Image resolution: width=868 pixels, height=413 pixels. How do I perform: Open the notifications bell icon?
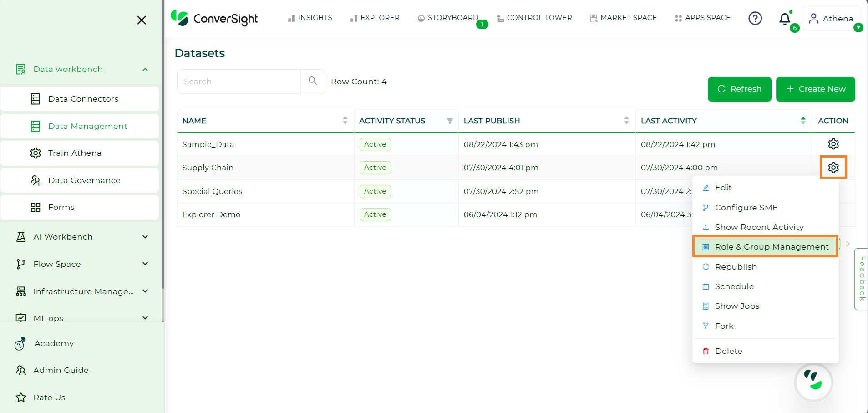[785, 19]
